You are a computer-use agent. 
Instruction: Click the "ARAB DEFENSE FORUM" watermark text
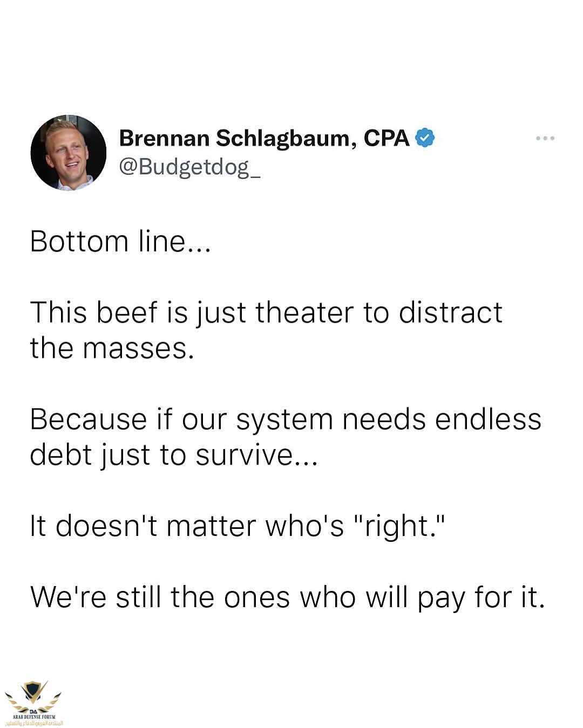(x=33, y=717)
